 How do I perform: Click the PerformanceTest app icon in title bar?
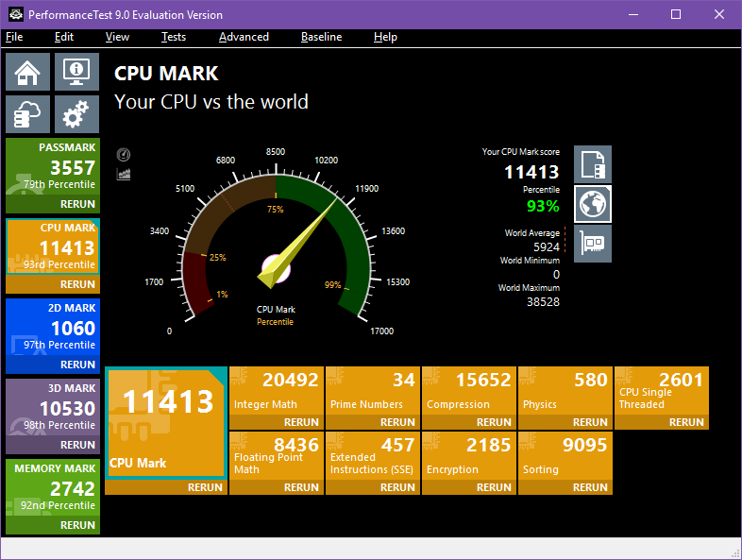(16, 15)
